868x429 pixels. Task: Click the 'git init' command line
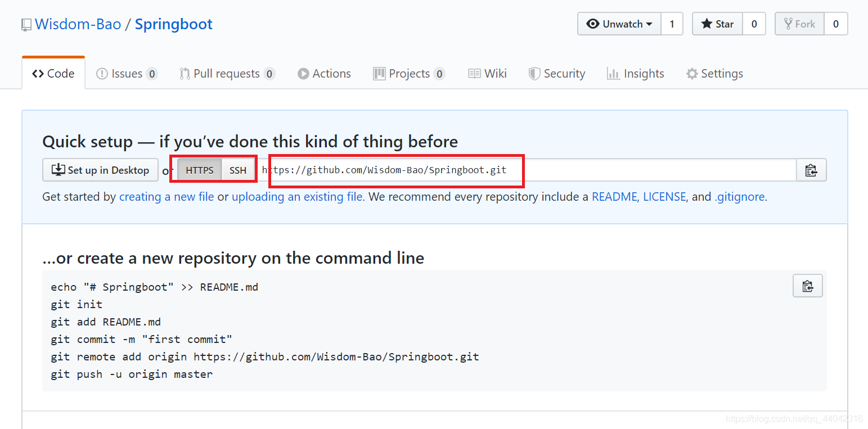(77, 305)
